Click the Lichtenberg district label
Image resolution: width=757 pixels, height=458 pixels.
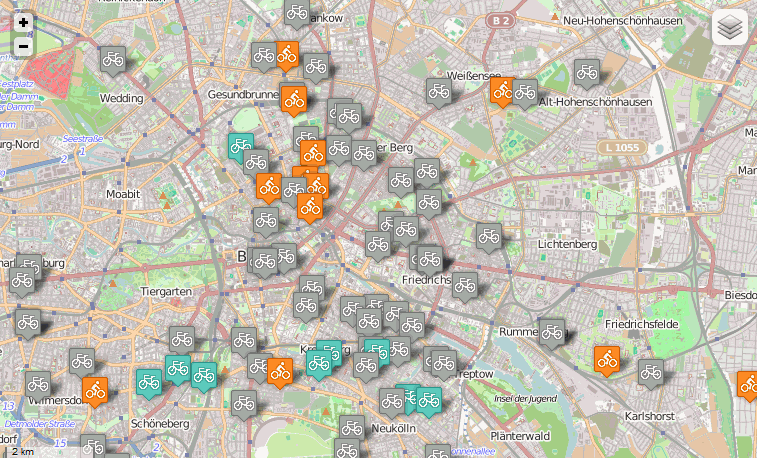566,244
